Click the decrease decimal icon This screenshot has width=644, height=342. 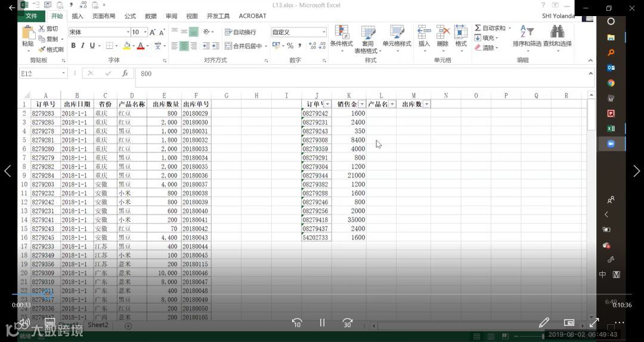pyautogui.click(x=322, y=45)
